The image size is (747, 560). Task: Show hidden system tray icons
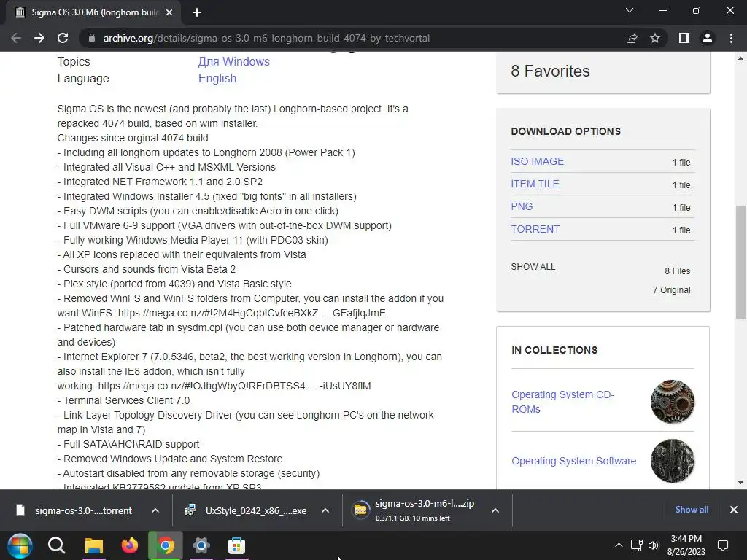(619, 545)
